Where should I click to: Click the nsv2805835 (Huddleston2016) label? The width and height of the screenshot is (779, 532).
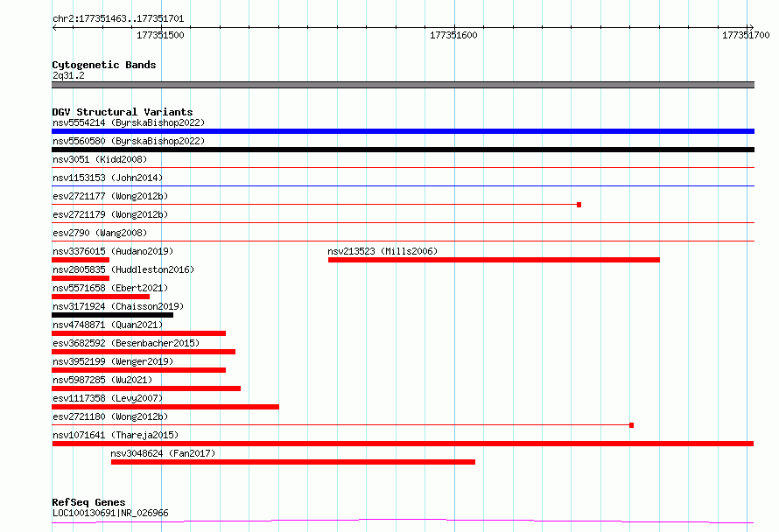pos(123,269)
